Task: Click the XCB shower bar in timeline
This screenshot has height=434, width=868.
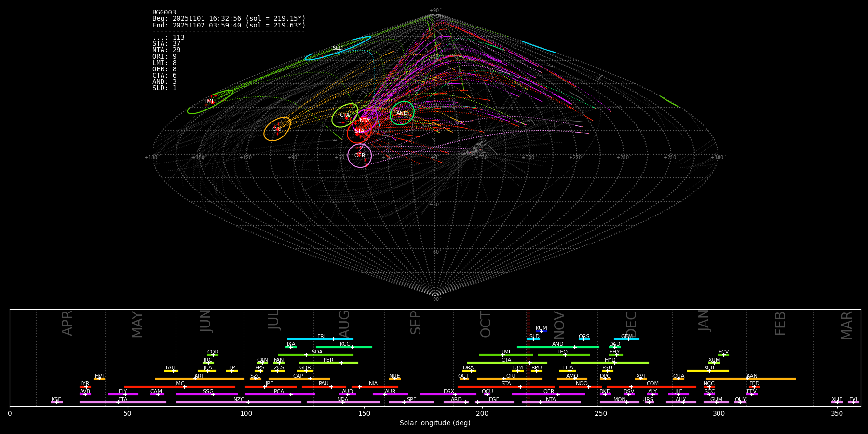Action: pos(708,371)
